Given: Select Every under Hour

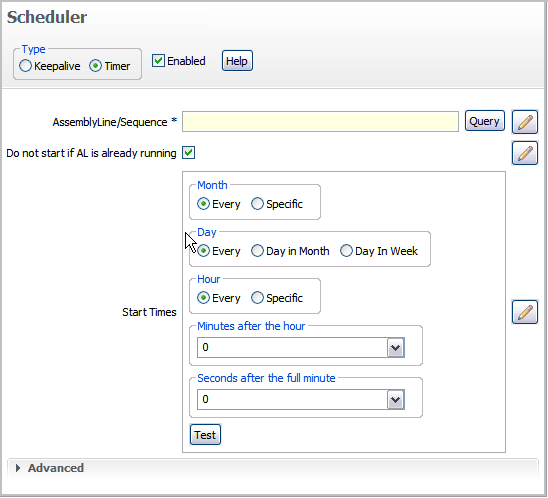Looking at the screenshot, I should point(203,298).
